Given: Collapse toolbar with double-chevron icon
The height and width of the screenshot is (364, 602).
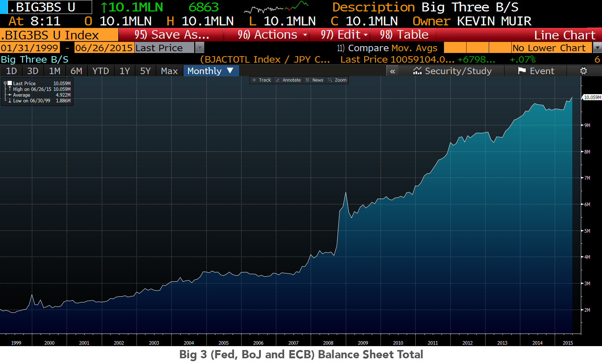Looking at the screenshot, I should point(392,71).
